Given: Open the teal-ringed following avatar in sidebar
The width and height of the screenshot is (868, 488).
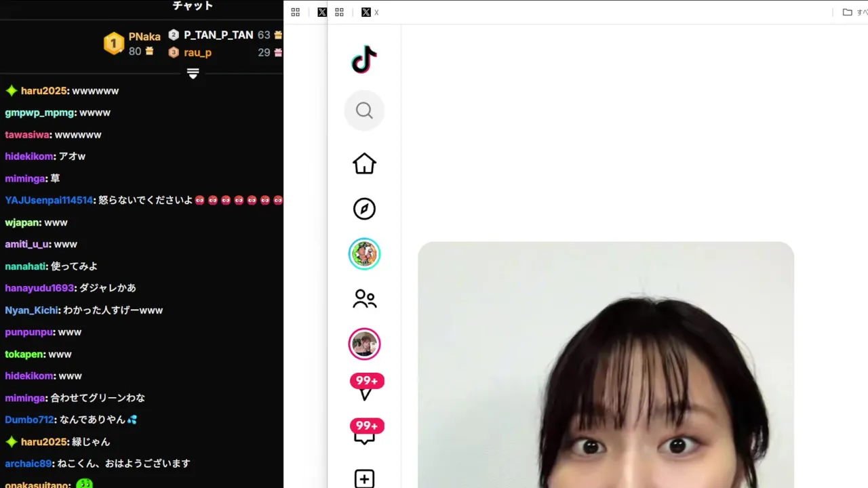Looking at the screenshot, I should 364,254.
